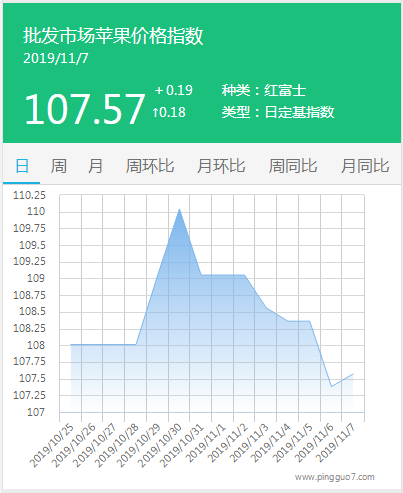This screenshot has height=493, width=403.
Task: Click the last data point at 2019/11/7
Action: coord(353,374)
